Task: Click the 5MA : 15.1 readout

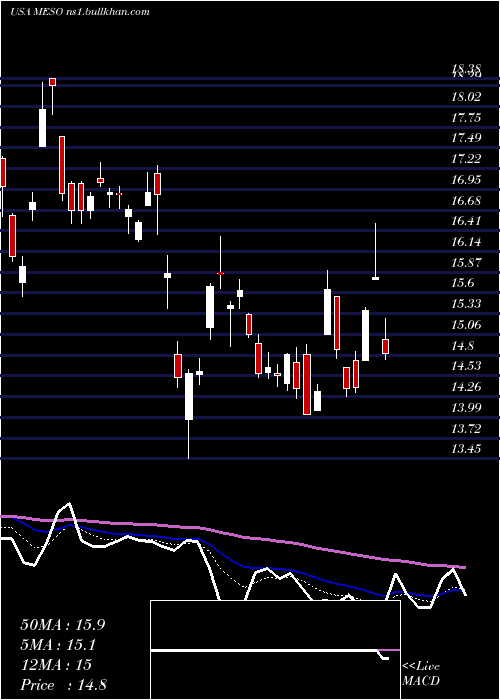Action: tap(58, 645)
